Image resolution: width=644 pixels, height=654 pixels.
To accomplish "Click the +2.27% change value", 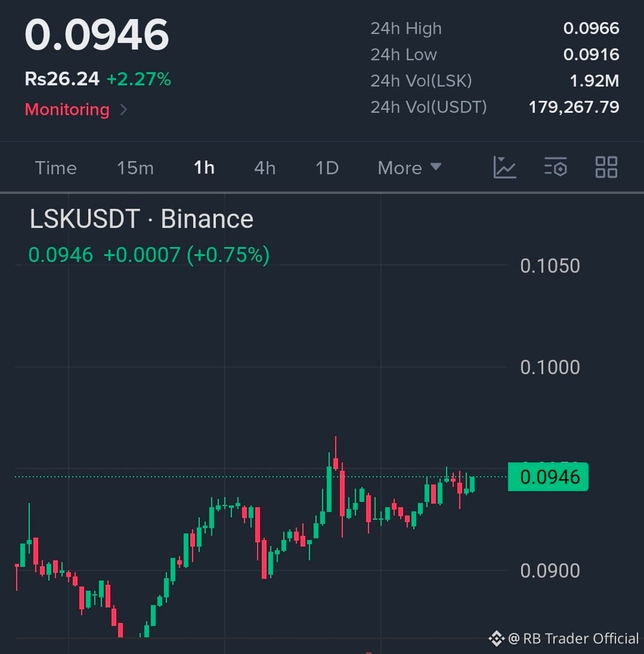I will pos(139,79).
